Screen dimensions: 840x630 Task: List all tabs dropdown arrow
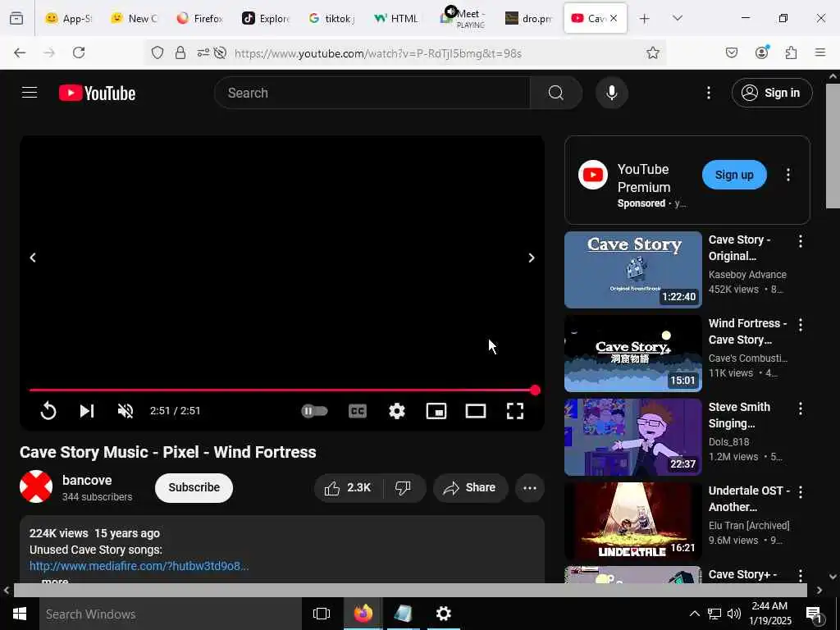point(678,19)
